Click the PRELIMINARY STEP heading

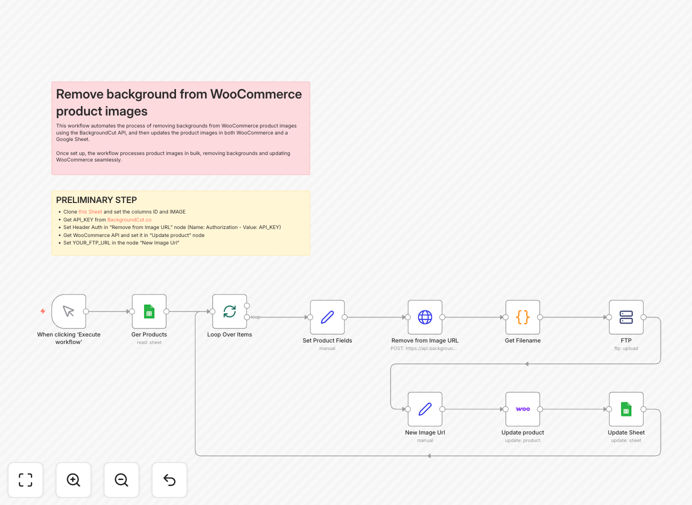96,200
